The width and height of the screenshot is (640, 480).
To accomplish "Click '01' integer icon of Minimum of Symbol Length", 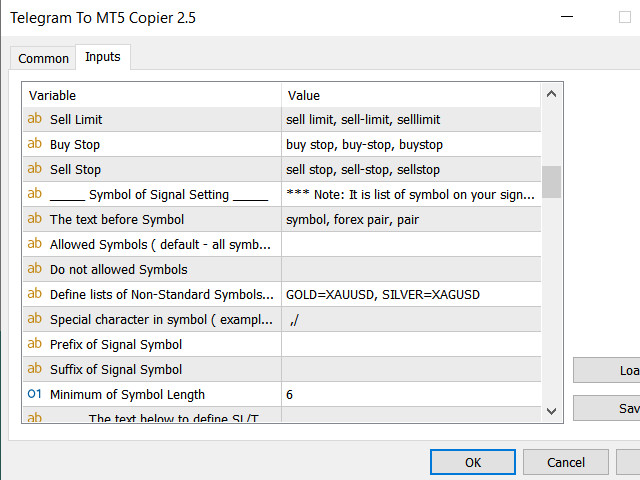I will pos(35,394).
